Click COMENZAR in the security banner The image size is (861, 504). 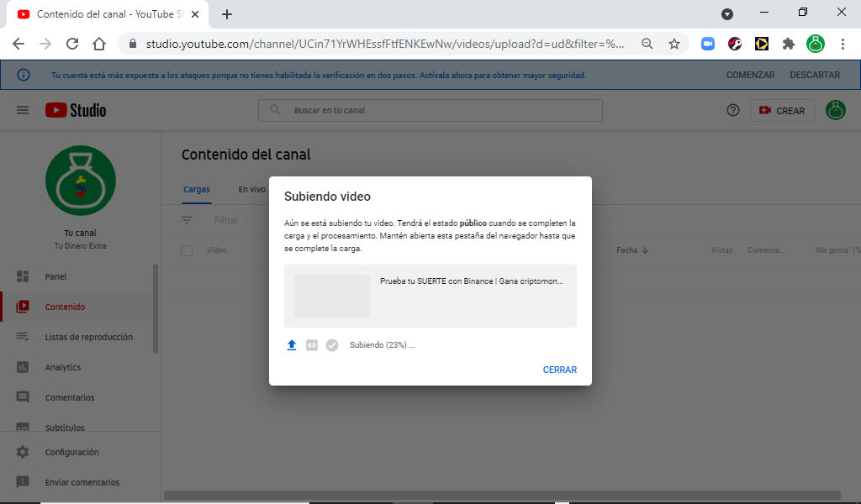point(750,75)
